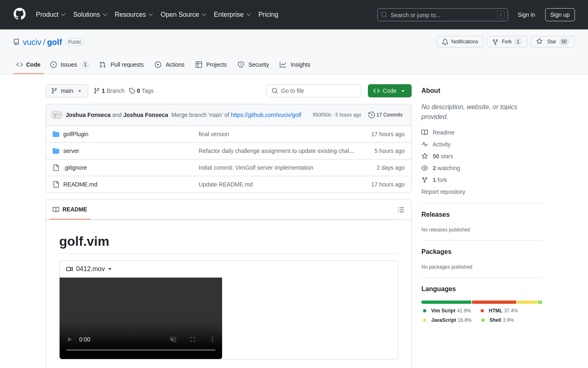
Task: Open the main branch selector
Action: (67, 91)
